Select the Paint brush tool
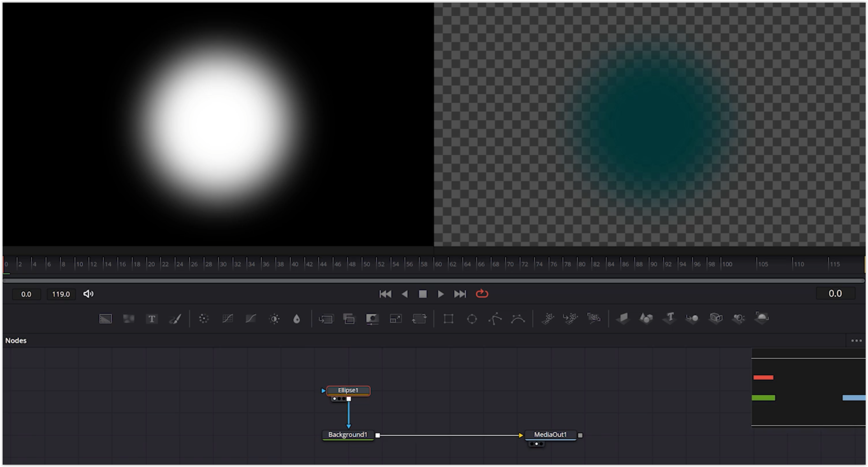 [175, 319]
